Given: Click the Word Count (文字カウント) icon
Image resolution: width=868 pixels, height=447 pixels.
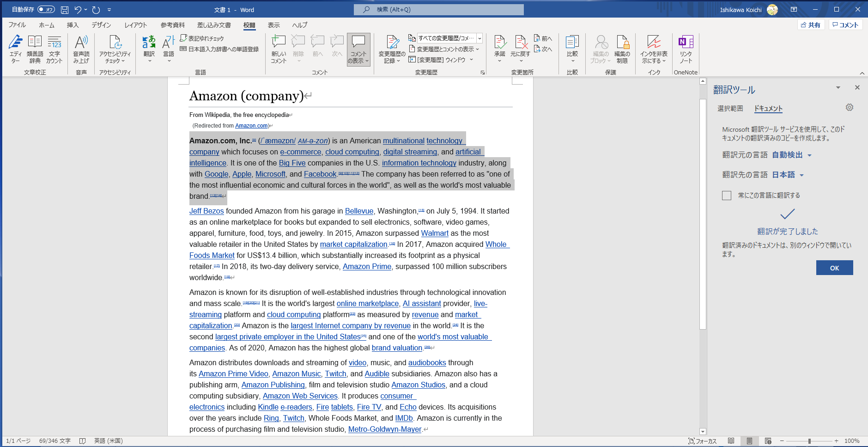Looking at the screenshot, I should click(x=54, y=49).
